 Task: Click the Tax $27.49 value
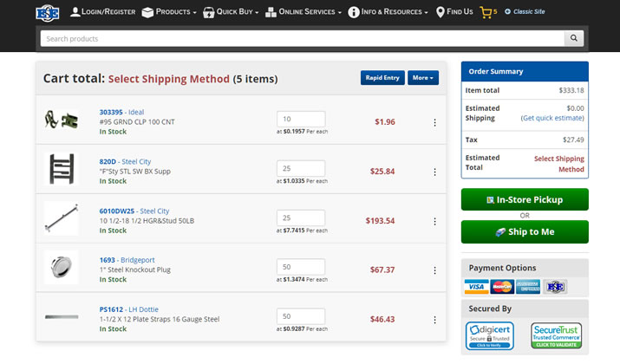pyautogui.click(x=573, y=140)
